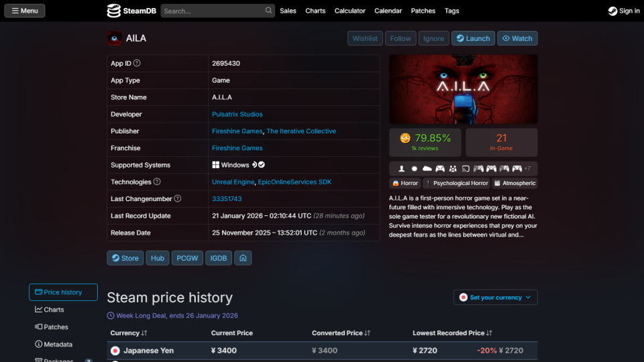Open the PCGW wiki button
Screen dimensions: 644x362
[187, 258]
